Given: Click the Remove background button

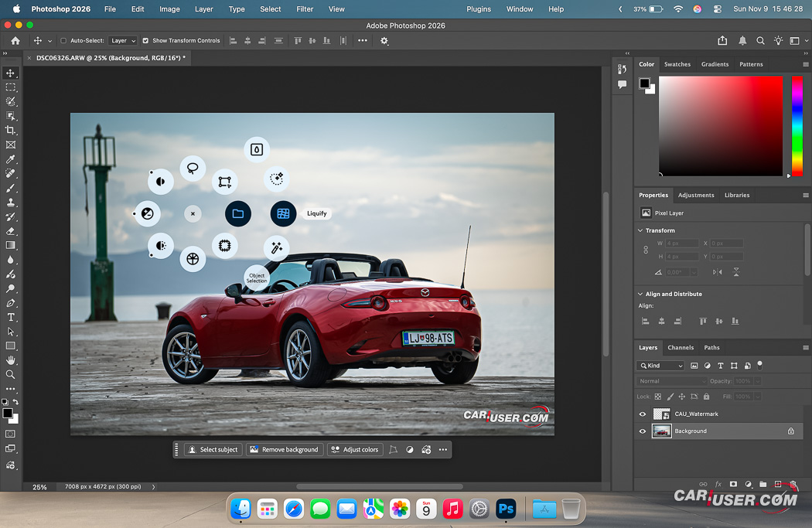Looking at the screenshot, I should coord(283,449).
